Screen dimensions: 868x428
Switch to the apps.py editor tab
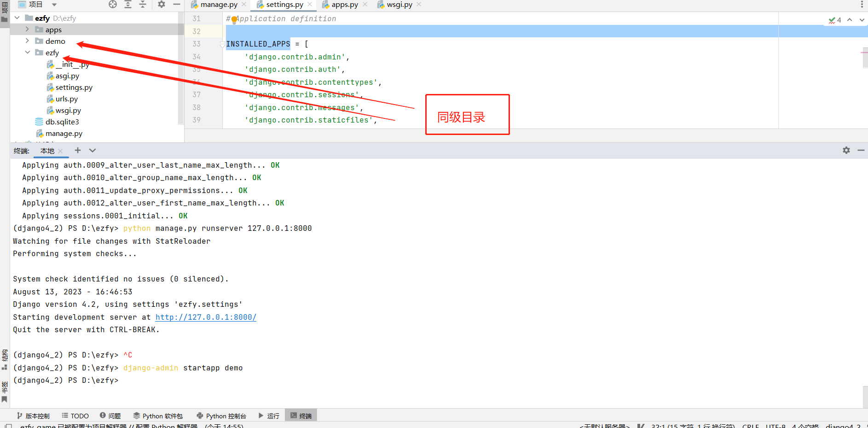(x=345, y=5)
